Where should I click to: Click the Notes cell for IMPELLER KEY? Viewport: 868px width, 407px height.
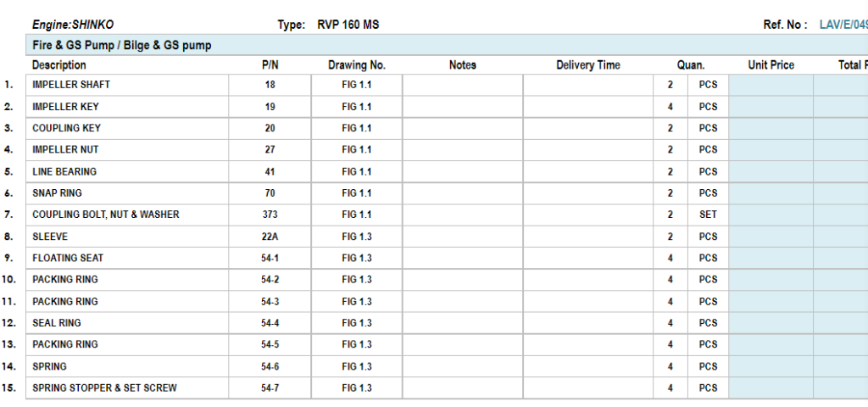pos(462,107)
